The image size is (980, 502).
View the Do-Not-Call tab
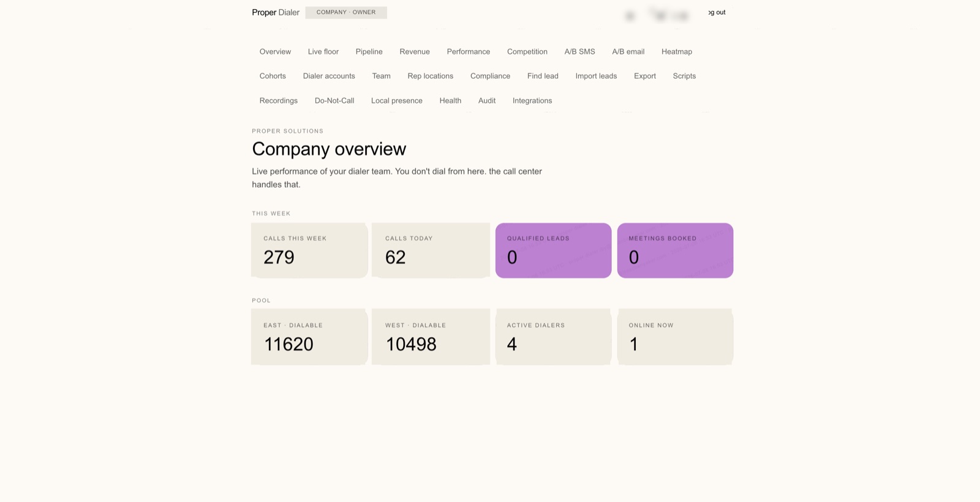click(x=334, y=100)
